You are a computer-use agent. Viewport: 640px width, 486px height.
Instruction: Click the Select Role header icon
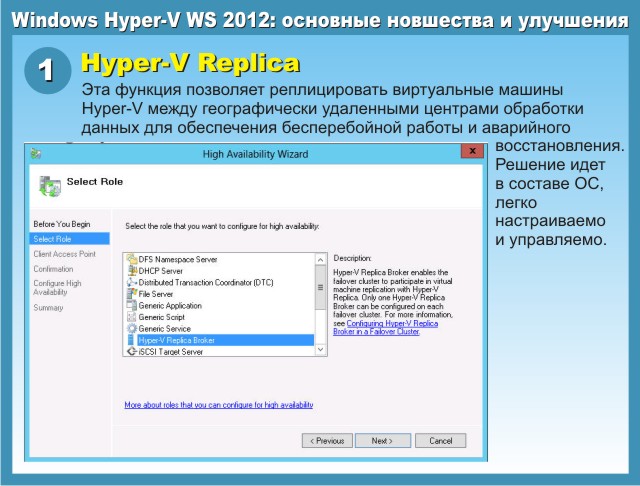click(x=50, y=186)
